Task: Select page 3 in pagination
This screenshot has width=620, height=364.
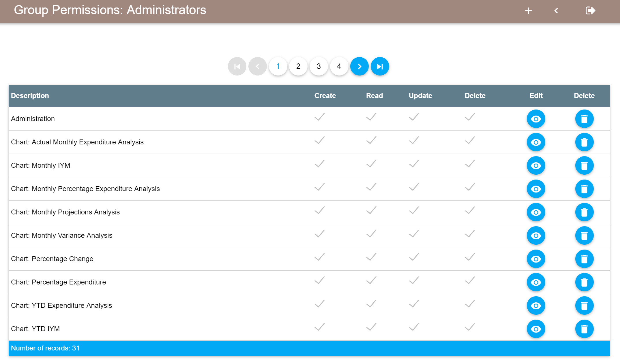Action: [x=319, y=66]
